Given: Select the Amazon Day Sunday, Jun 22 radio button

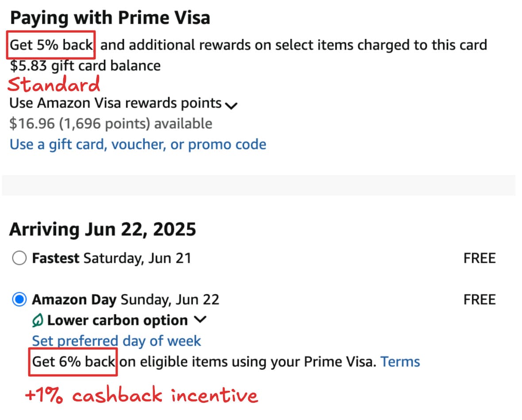Looking at the screenshot, I should tap(19, 299).
